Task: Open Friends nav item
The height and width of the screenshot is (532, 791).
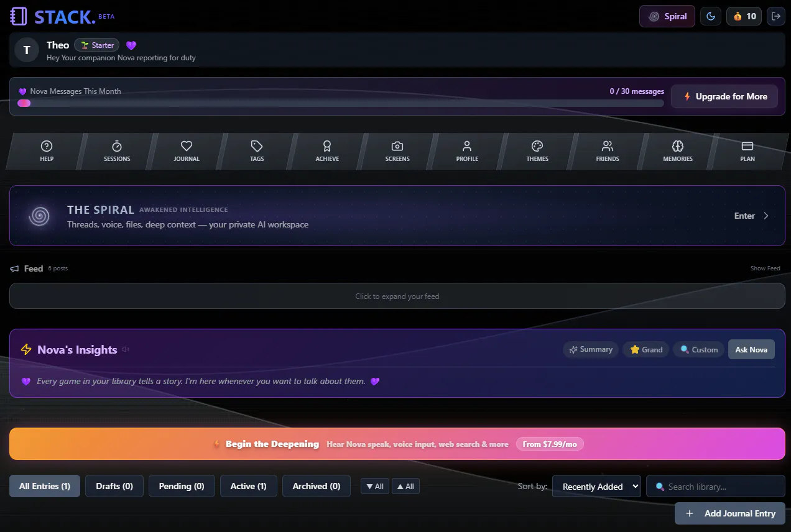Action: [608, 151]
